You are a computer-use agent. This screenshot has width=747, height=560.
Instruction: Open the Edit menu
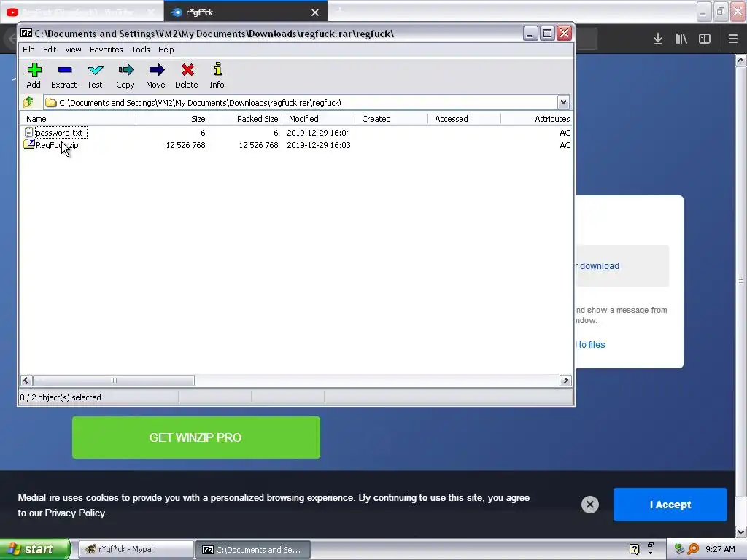[x=50, y=50]
